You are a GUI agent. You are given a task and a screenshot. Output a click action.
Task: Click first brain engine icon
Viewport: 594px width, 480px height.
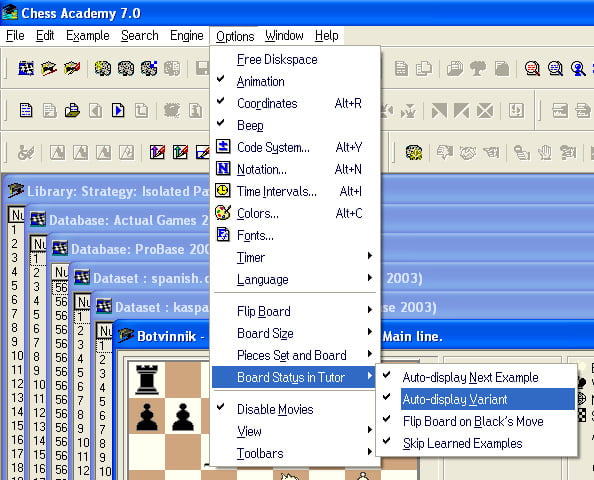tap(103, 69)
